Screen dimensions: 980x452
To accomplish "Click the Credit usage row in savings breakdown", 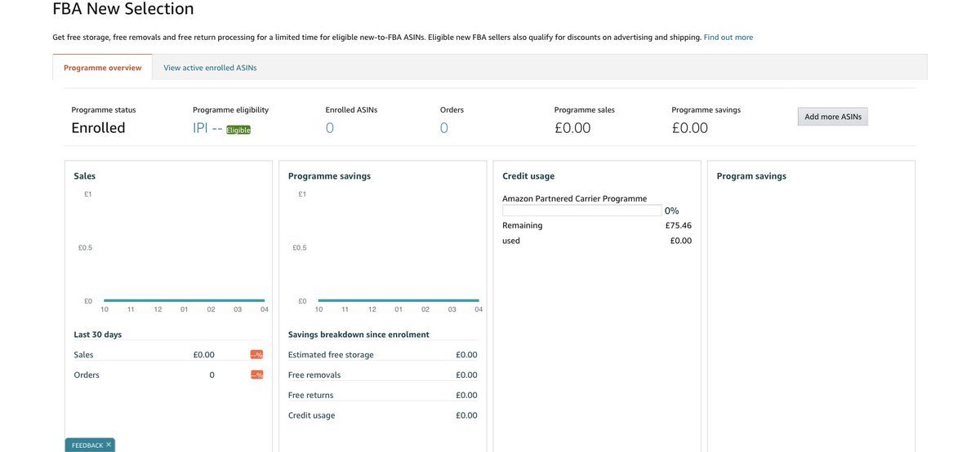I will (x=383, y=415).
